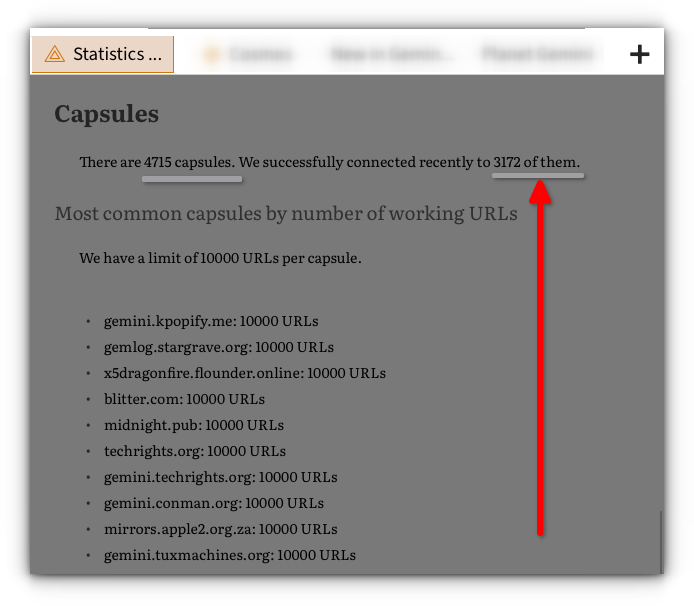Click the Capsules heading
This screenshot has width=694, height=606.
click(x=106, y=114)
